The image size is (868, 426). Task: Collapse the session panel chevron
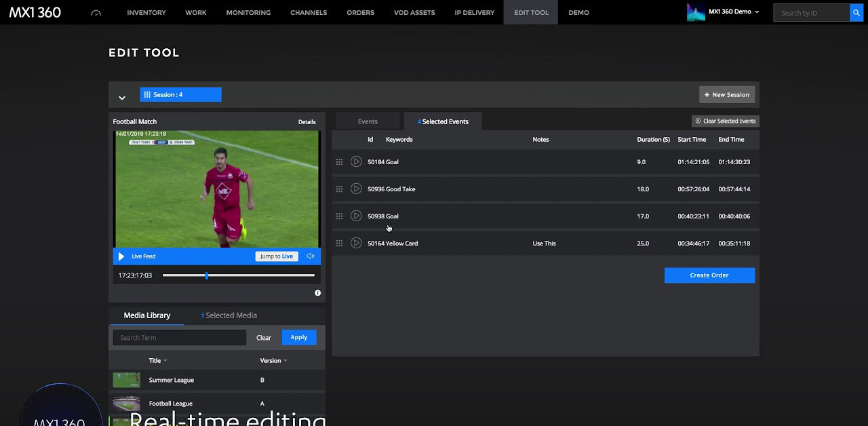click(x=122, y=98)
